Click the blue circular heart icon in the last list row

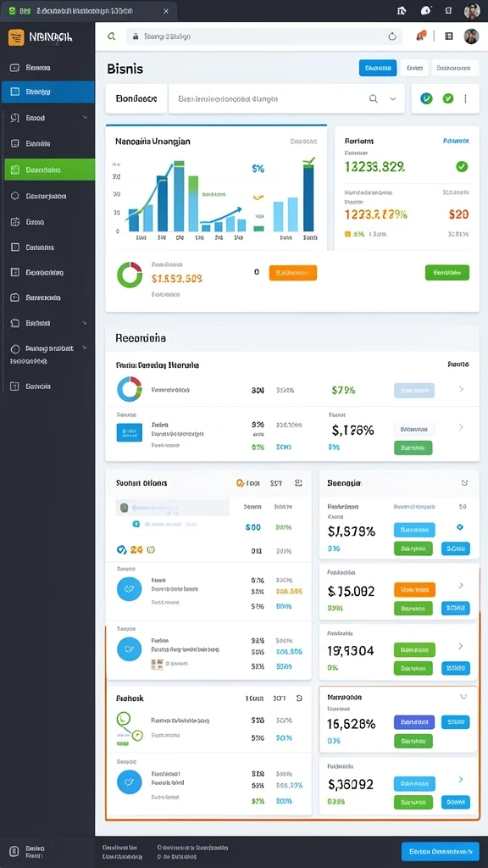click(x=130, y=782)
